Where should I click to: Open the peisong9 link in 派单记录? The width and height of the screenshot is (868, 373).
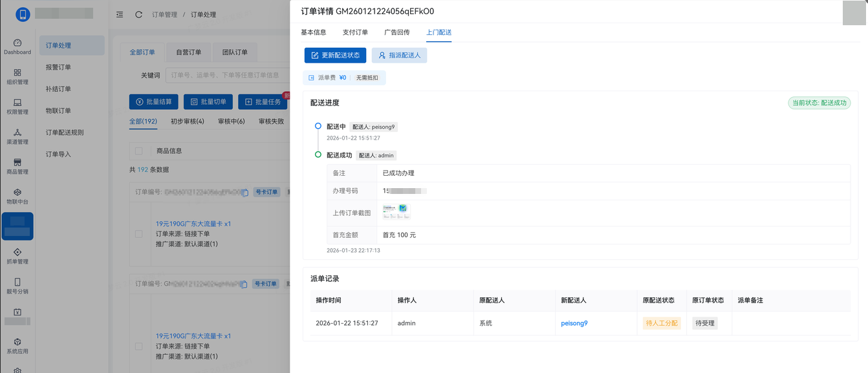(574, 323)
